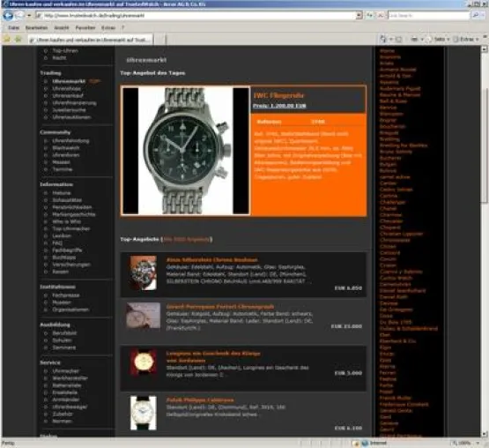Expand the address bar history dropdown
This screenshot has width=489, height=448.
[359, 15]
